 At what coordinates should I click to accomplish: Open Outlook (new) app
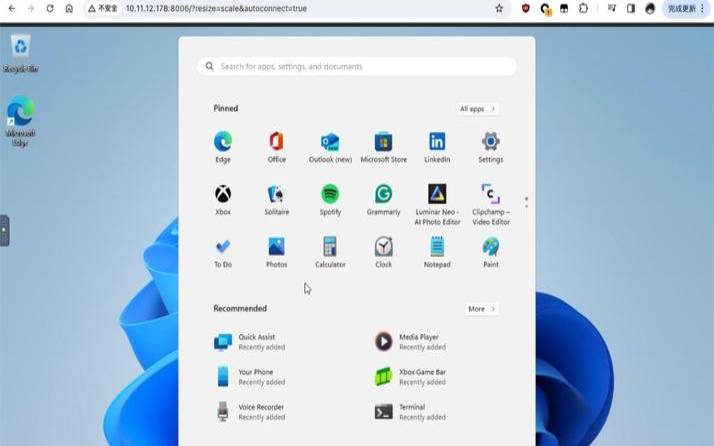point(330,147)
